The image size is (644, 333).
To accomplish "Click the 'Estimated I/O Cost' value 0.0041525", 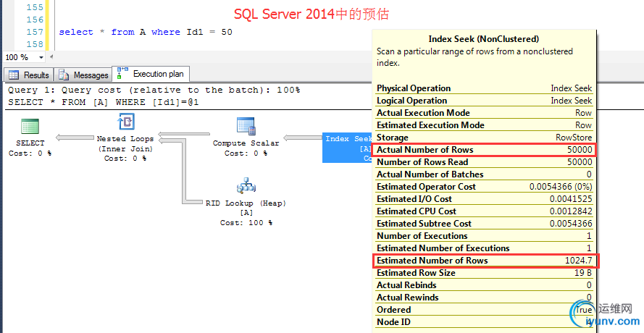I will pos(571,199).
